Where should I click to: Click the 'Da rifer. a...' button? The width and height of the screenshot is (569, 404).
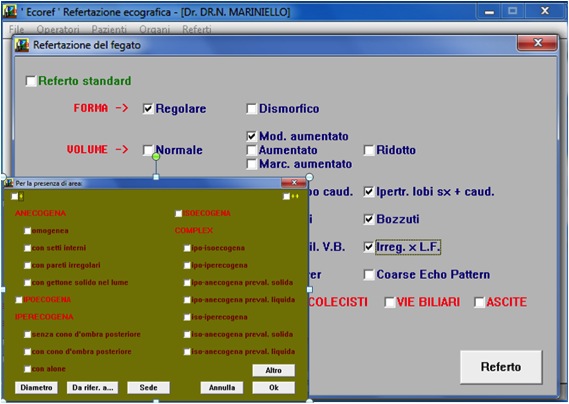coord(93,388)
